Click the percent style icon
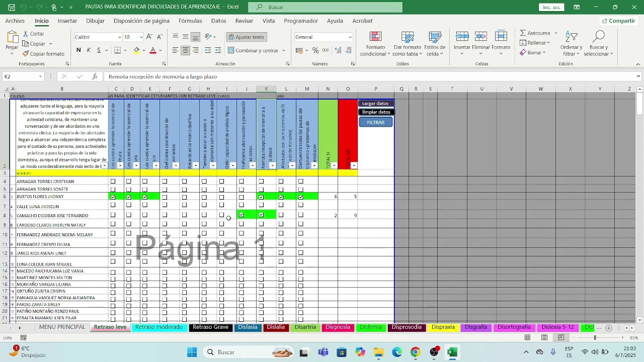The height and width of the screenshot is (362, 644). tap(315, 50)
